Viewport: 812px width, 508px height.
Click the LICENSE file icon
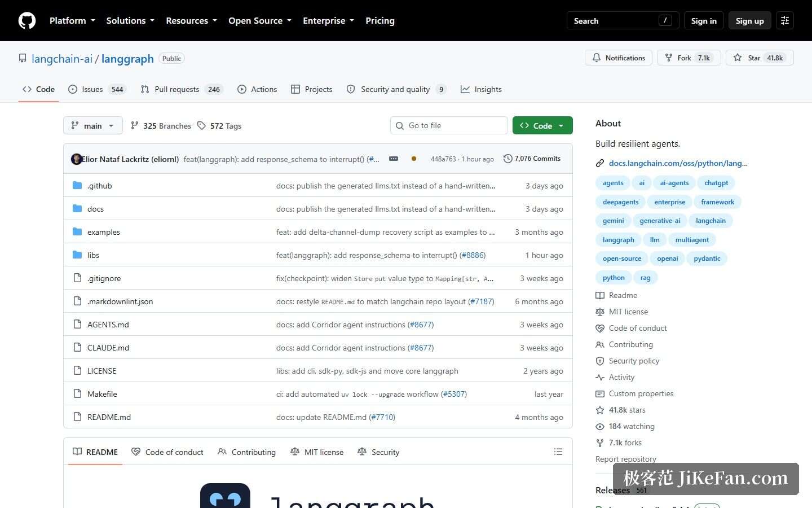click(77, 371)
